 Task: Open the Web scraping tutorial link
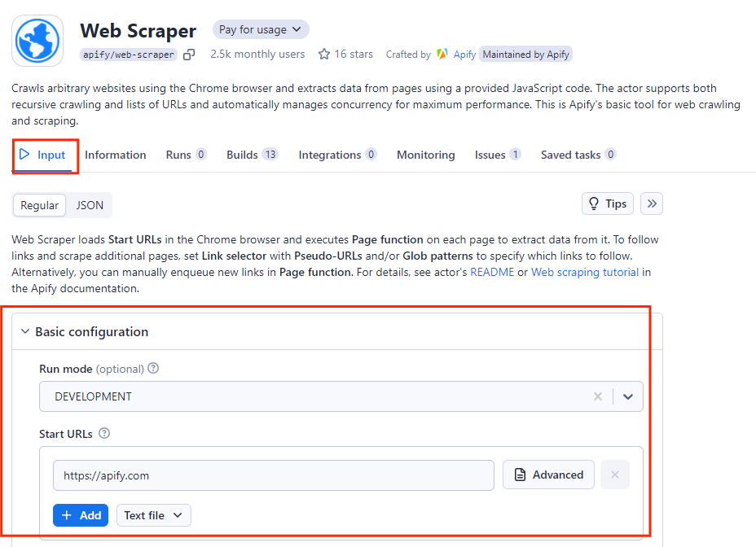coord(585,273)
